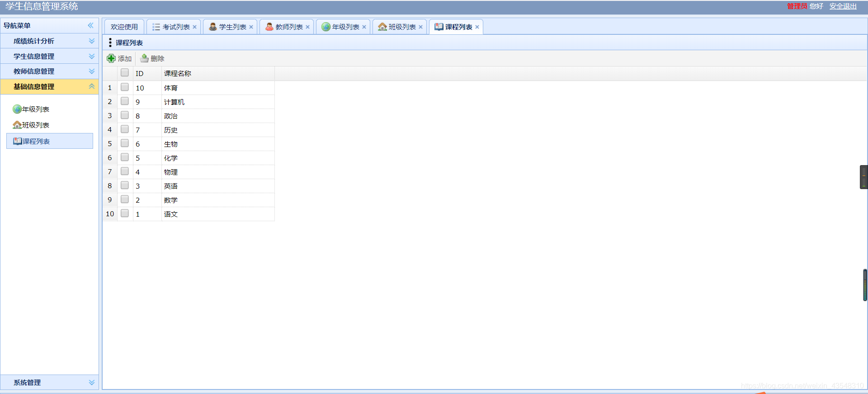This screenshot has width=868, height=394.
Task: Close the 学生列表 tab
Action: click(x=251, y=27)
